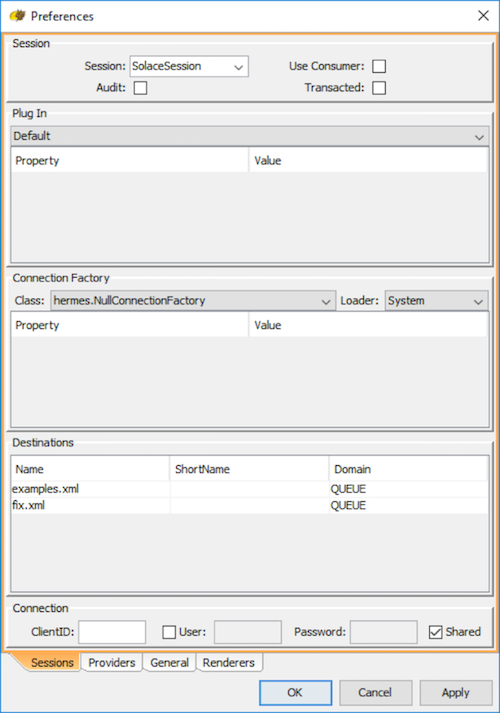Check the Transacted option
The image size is (500, 713).
click(379, 88)
